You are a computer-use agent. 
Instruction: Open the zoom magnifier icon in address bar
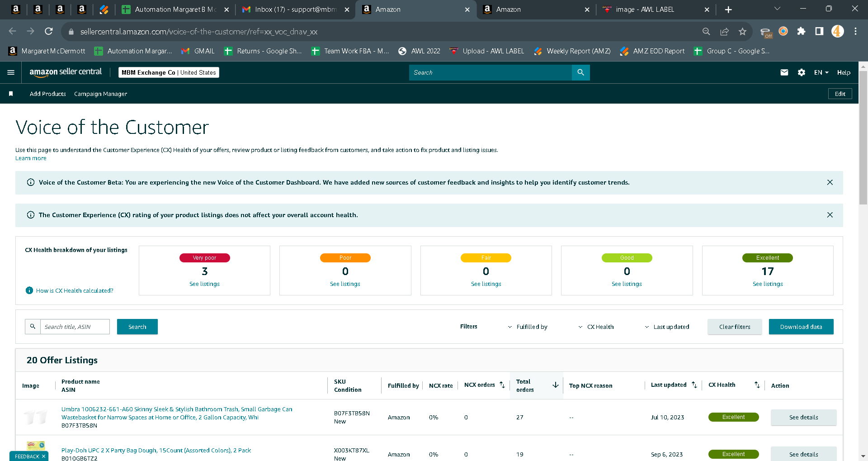click(706, 31)
